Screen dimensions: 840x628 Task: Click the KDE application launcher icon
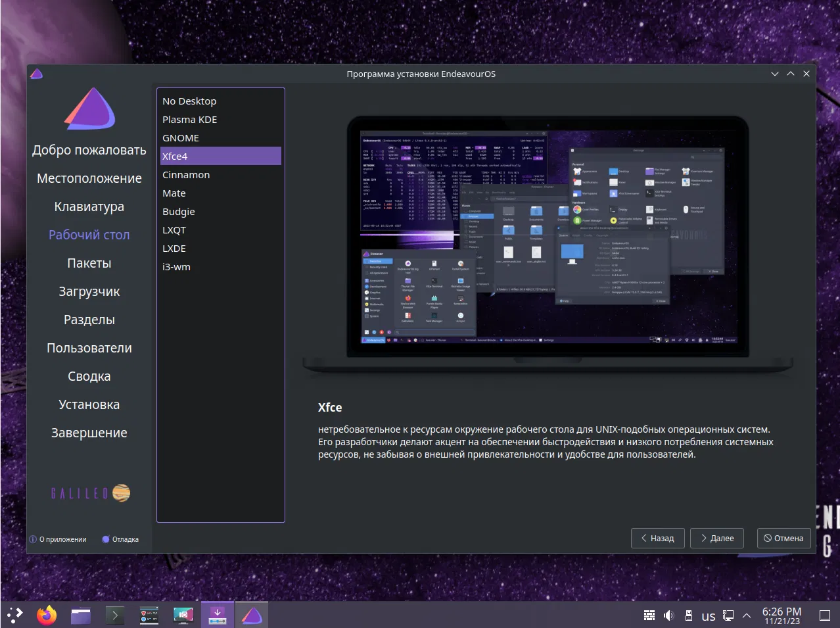coord(14,616)
